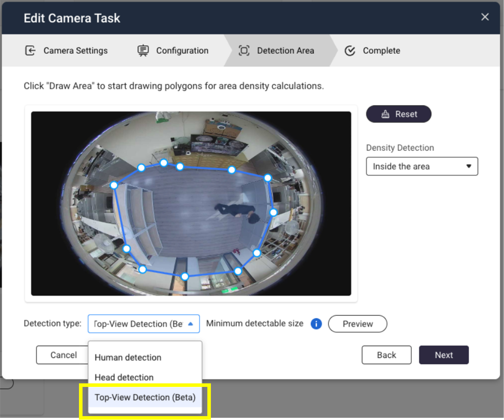This screenshot has height=420, width=504.
Task: Click the topmost polygon vertex handle
Action: coord(164,163)
